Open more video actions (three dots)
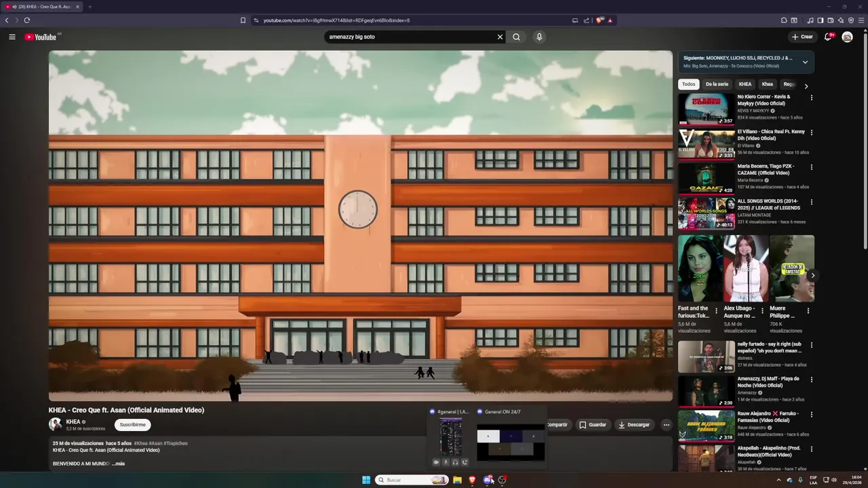The width and height of the screenshot is (868, 488). tap(666, 425)
